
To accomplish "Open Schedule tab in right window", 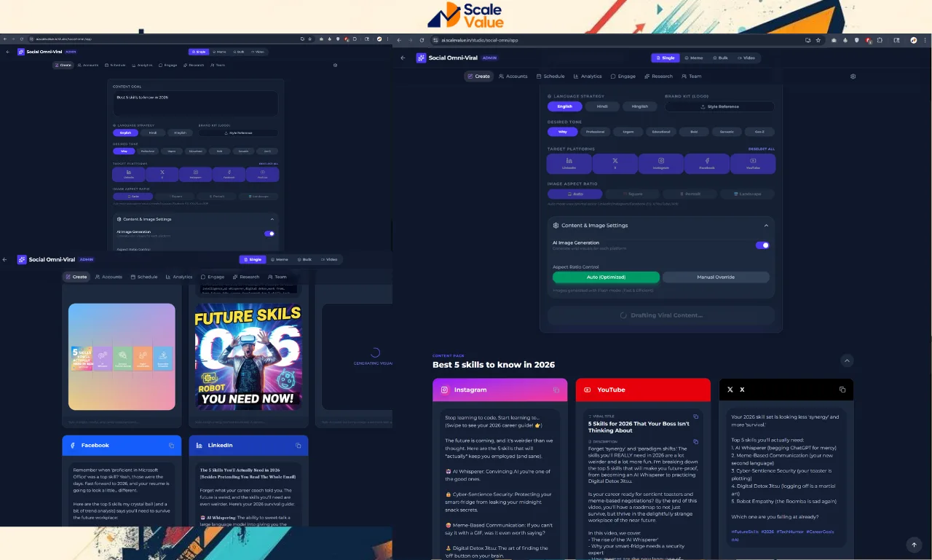I will click(550, 76).
